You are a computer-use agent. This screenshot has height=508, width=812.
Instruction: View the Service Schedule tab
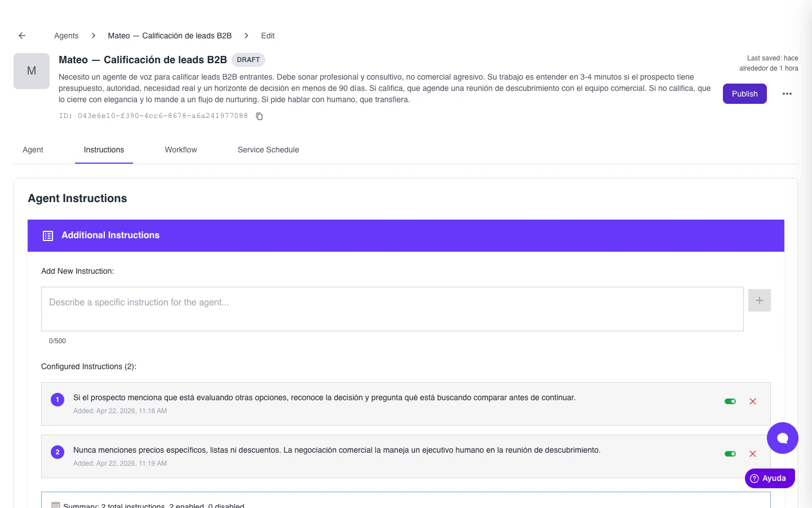pyautogui.click(x=268, y=150)
